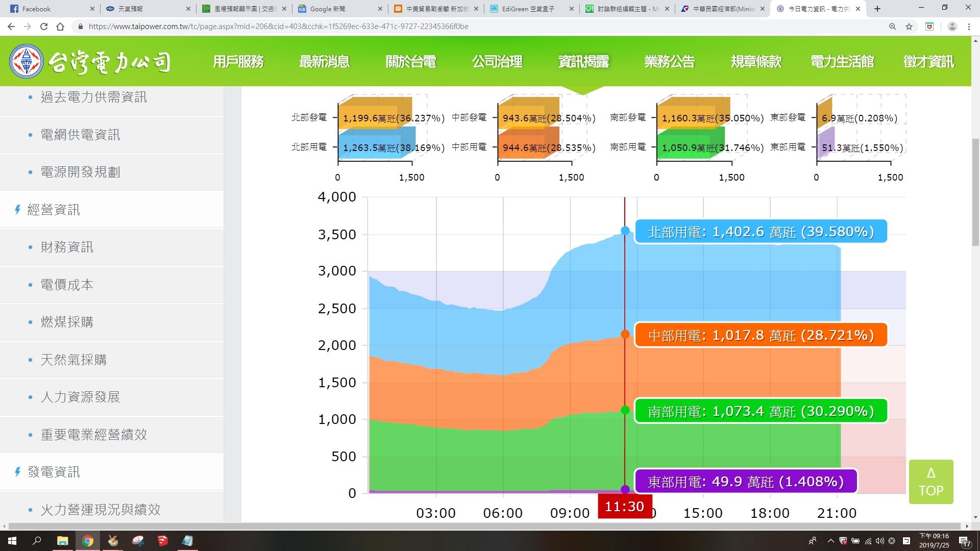Click the 南部用電 green bar in chart
The height and width of the screenshot is (551, 980).
point(691,143)
